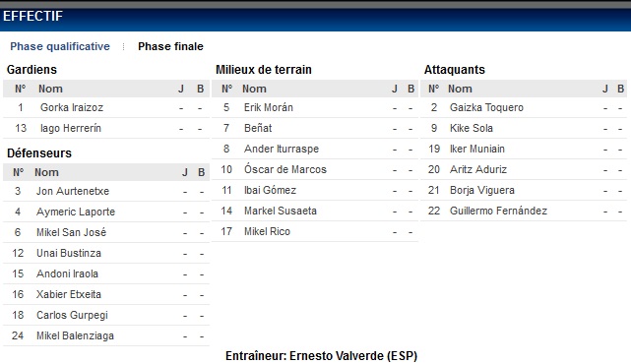Open Mikel Rico's profile
631x364 pixels.
coord(267,231)
